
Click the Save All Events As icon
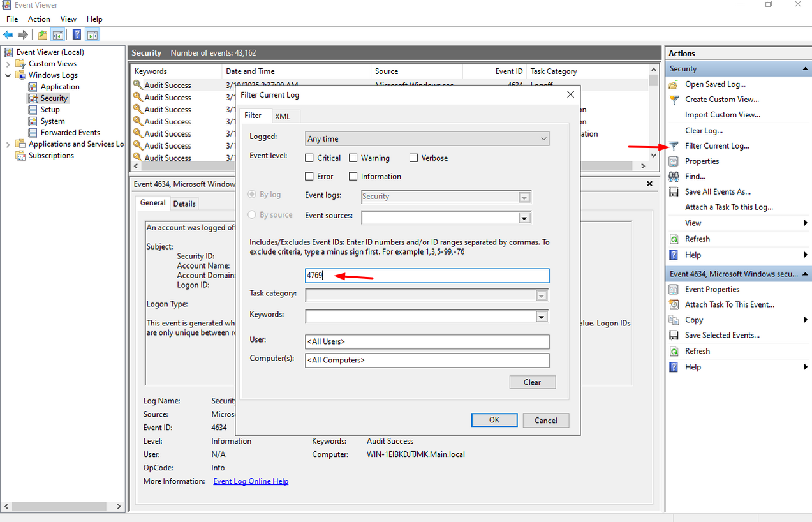pos(674,192)
